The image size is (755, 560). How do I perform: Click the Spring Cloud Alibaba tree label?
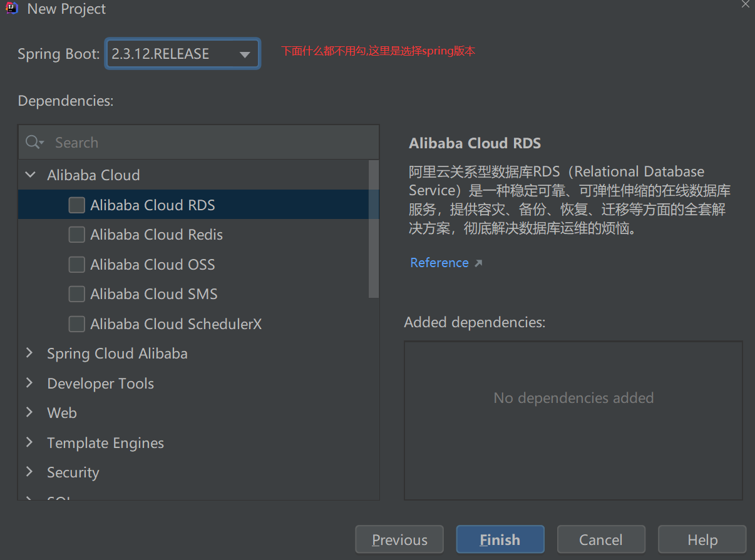tap(117, 354)
